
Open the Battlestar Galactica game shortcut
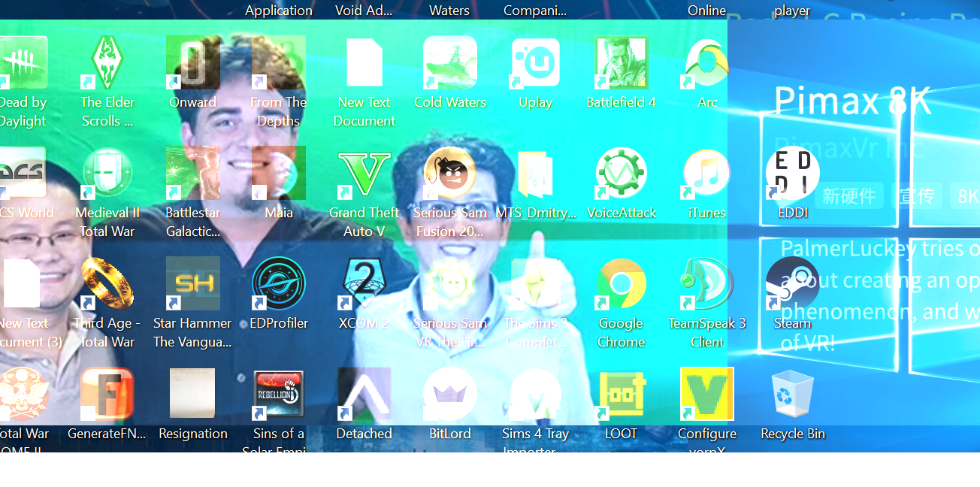(193, 173)
